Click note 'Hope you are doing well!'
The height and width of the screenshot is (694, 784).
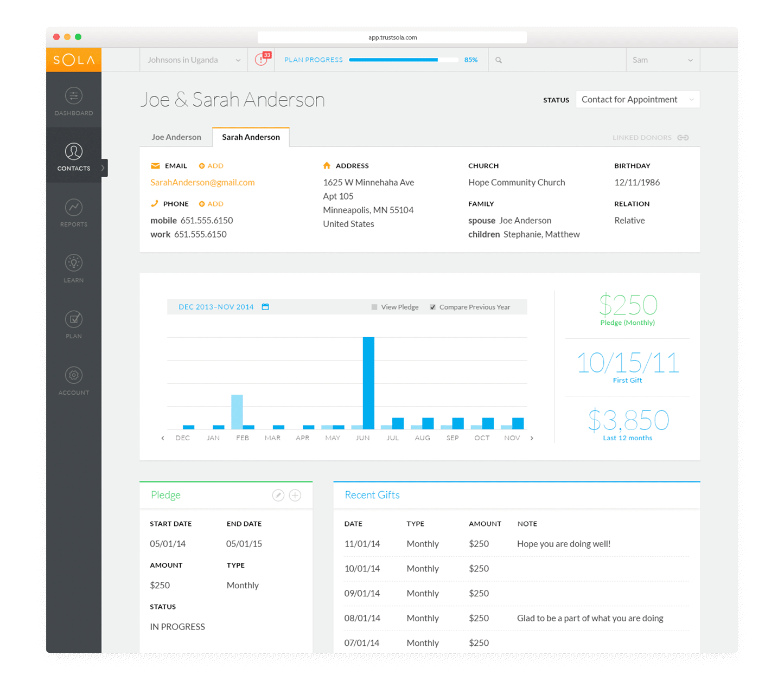tap(564, 544)
